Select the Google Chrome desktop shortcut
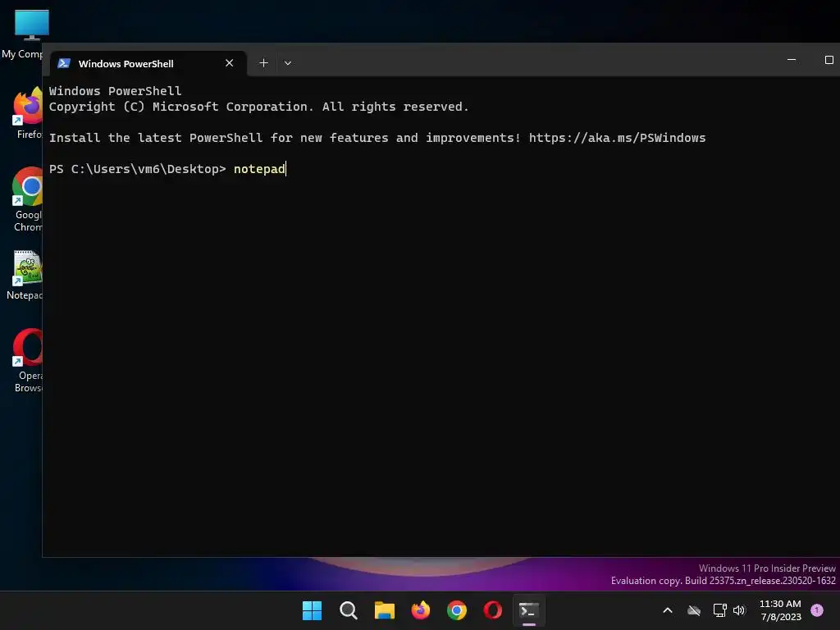Image resolution: width=840 pixels, height=630 pixels. [28, 199]
